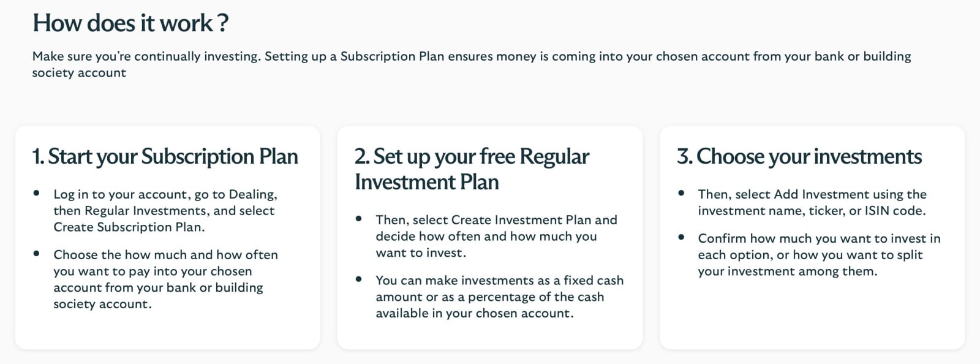The image size is (980, 364).
Task: Click the "Confirm how much you want to invest" paragraph
Action: click(819, 254)
